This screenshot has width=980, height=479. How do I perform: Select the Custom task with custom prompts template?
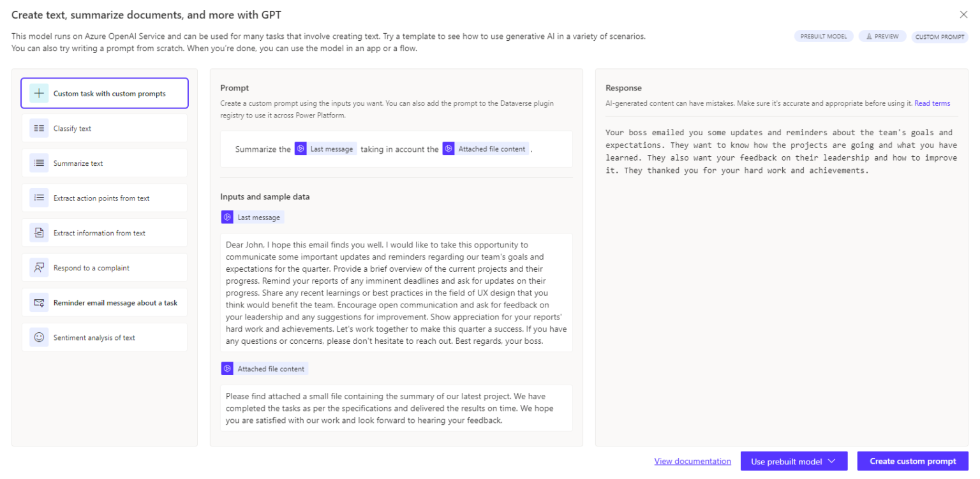pyautogui.click(x=104, y=92)
